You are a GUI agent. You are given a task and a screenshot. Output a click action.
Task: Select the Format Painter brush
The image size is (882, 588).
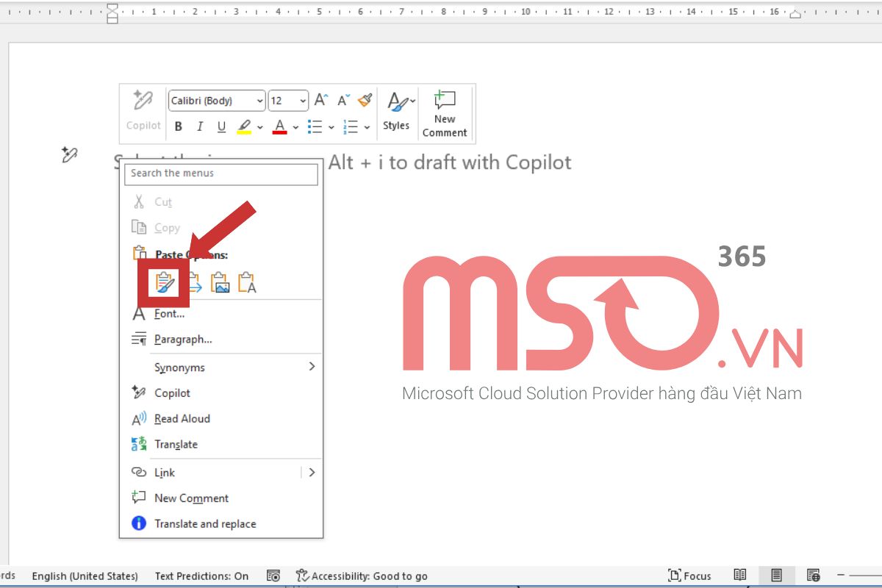click(365, 100)
